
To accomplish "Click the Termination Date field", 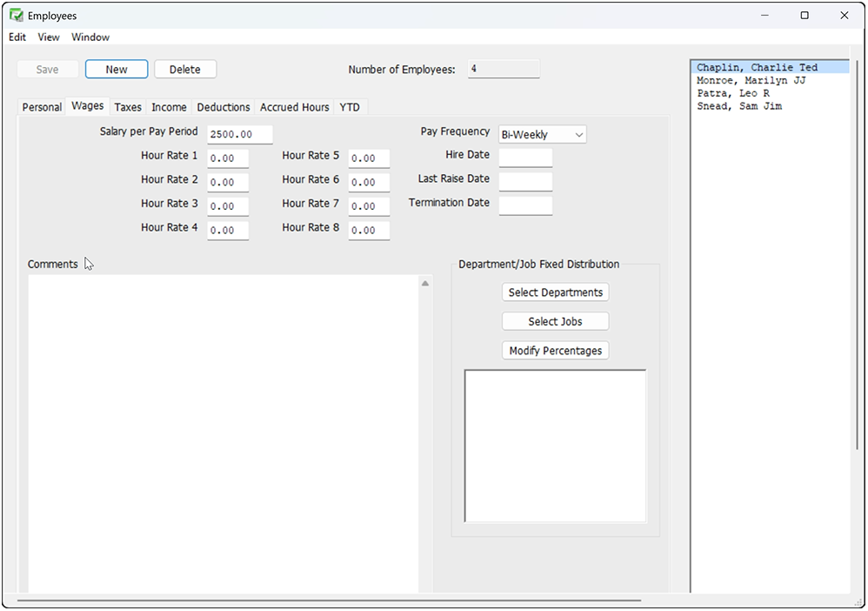I will pyautogui.click(x=526, y=205).
